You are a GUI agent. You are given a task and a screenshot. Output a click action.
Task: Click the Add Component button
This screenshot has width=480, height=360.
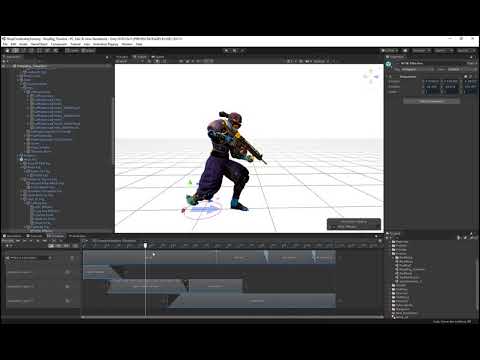coord(431,101)
